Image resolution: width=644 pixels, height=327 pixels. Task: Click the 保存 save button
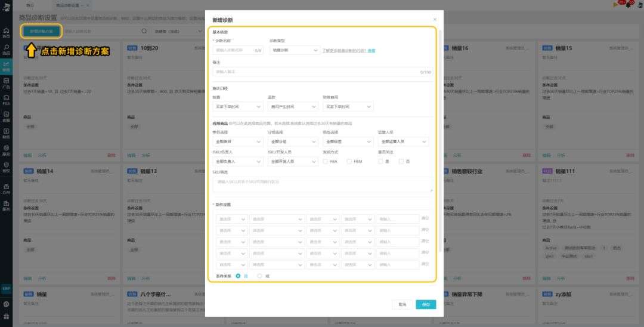(x=426, y=304)
